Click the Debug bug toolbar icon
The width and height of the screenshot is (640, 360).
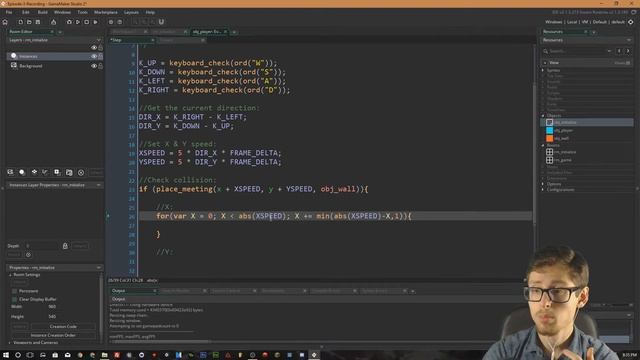point(69,22)
